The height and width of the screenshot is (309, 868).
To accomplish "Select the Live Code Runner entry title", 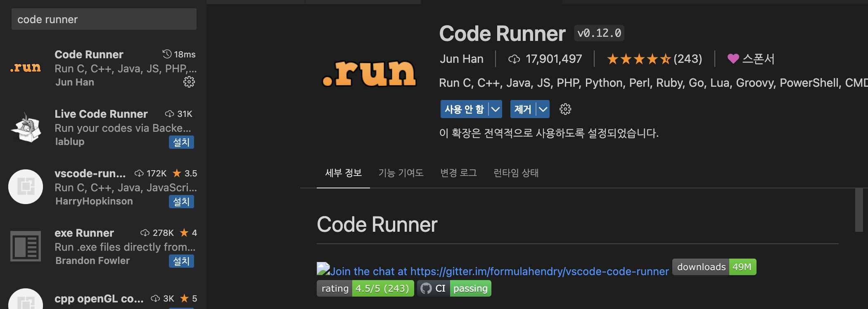I will pos(101,114).
